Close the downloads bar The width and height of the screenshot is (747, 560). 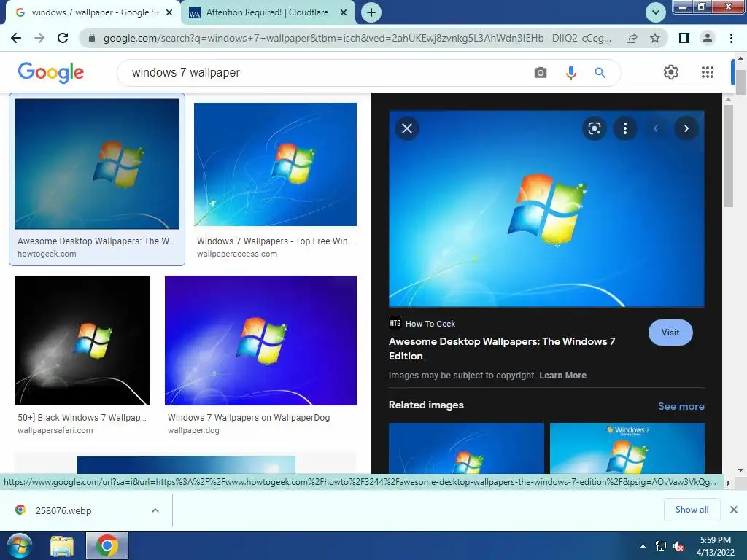(734, 510)
